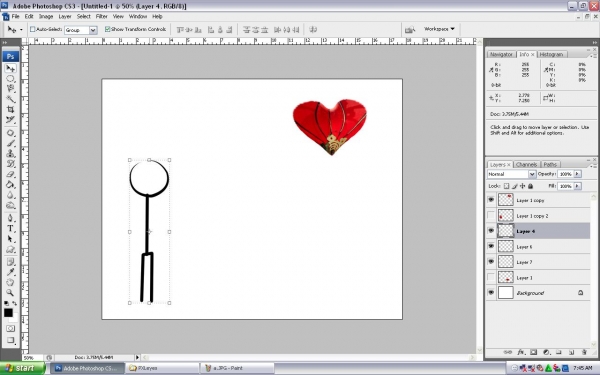The image size is (600, 375).
Task: Create new adjustment layer icon
Action: point(546,352)
